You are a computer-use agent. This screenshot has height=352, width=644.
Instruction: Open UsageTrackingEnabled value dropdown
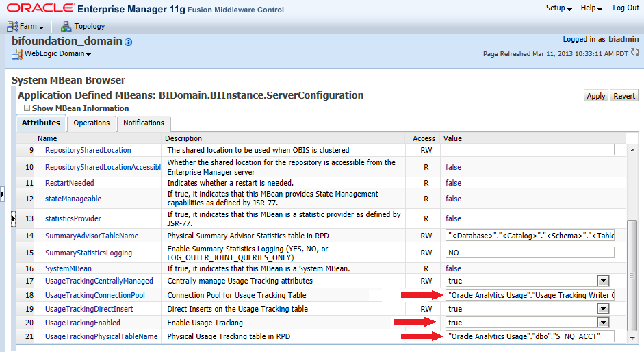603,323
